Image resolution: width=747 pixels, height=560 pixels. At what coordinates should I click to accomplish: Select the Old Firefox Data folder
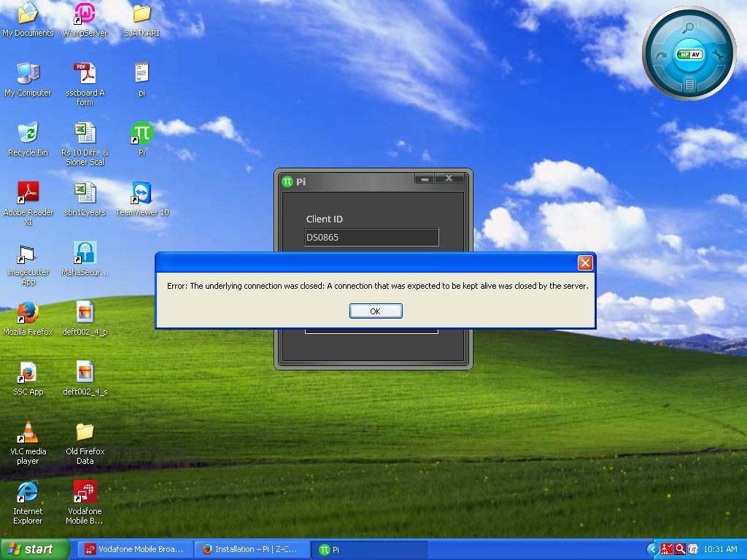85,443
